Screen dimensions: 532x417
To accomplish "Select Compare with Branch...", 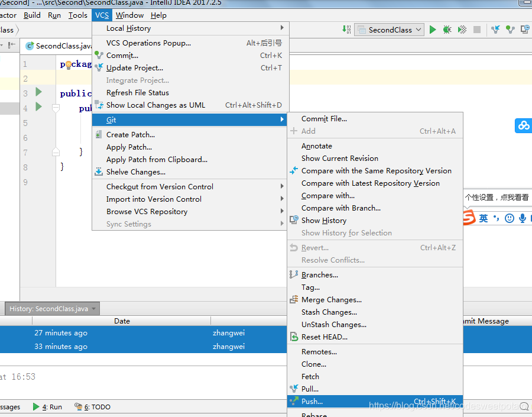I will click(x=375, y=208).
